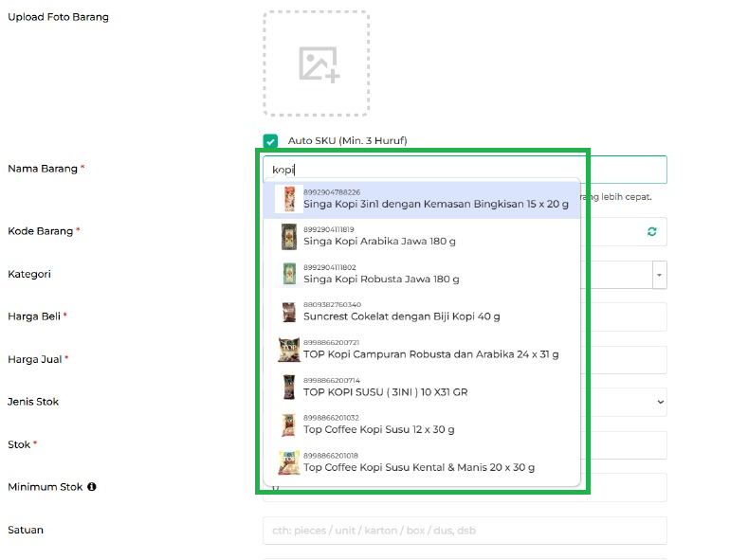Click Suncrest Cokelat product thumbnail

[x=289, y=312]
